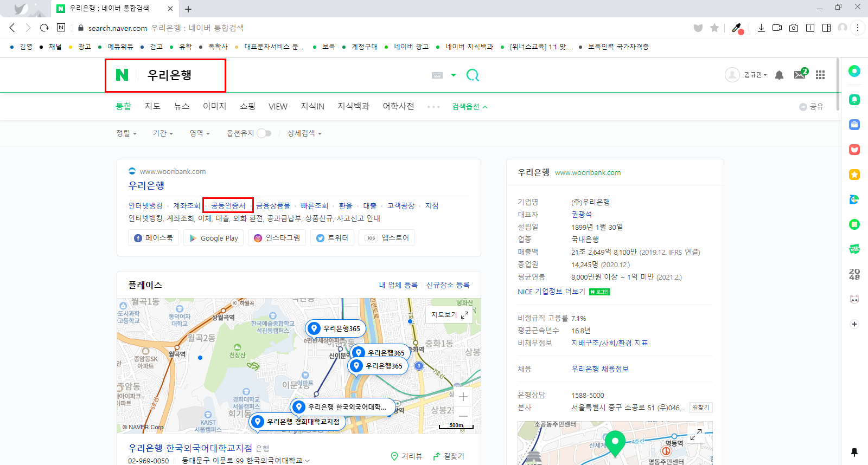Switch to the 쇼핑 tab
The image size is (868, 465).
tap(247, 106)
